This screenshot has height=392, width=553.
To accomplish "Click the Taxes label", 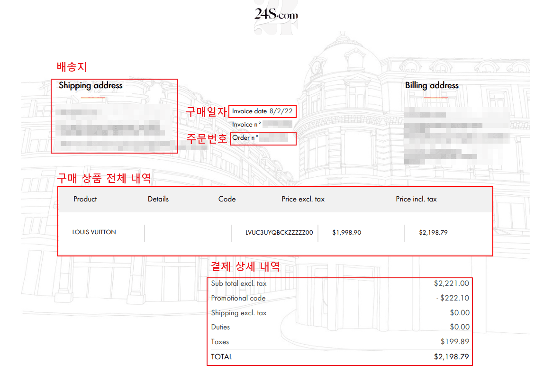I will click(220, 342).
